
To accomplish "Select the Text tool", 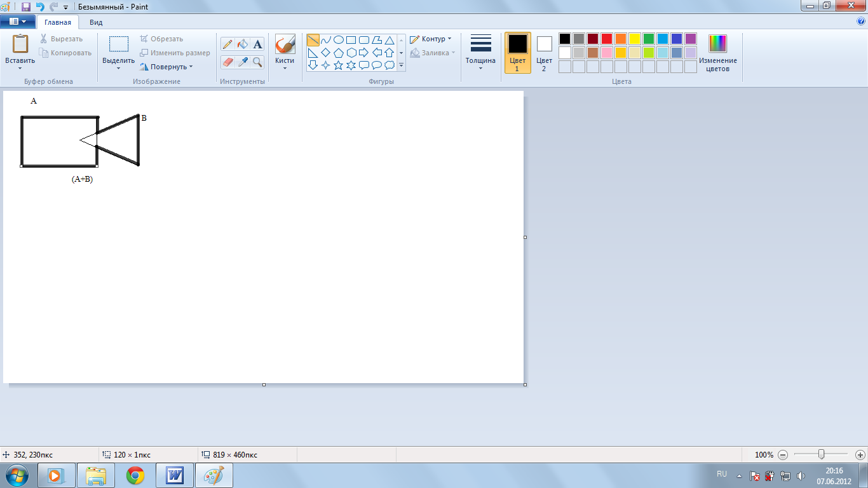I will point(257,44).
